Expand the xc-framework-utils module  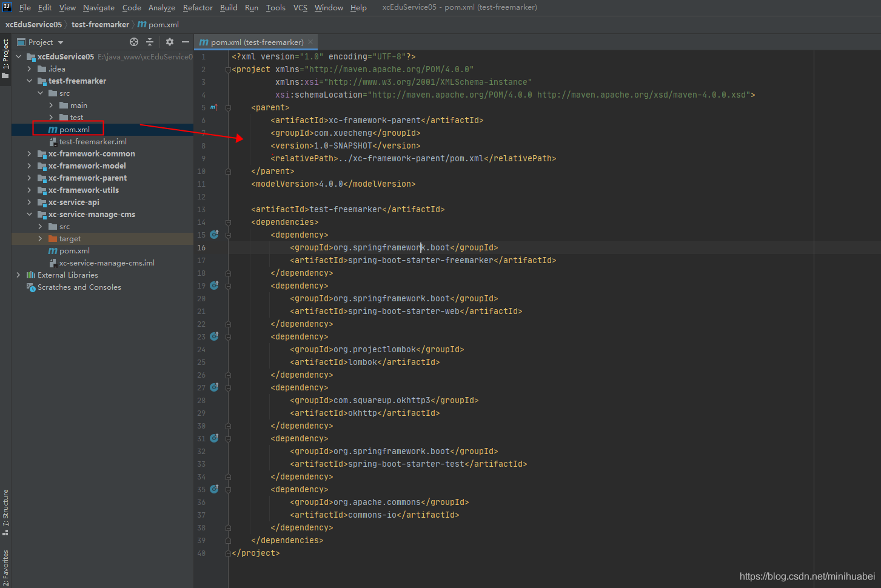pos(29,190)
